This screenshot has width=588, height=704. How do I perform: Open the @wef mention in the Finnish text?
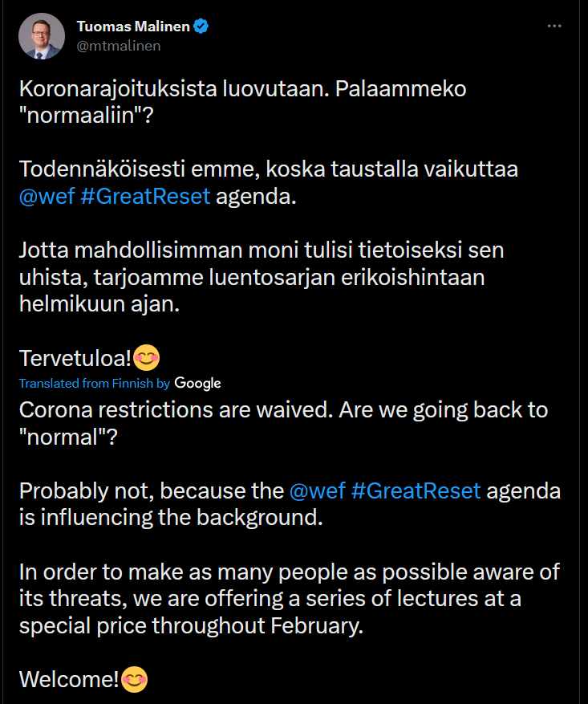point(47,196)
